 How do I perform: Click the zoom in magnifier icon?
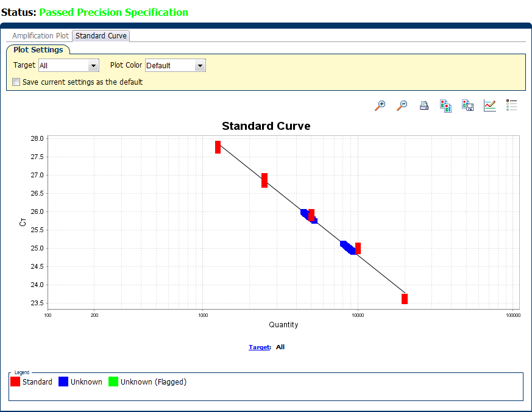(x=380, y=105)
